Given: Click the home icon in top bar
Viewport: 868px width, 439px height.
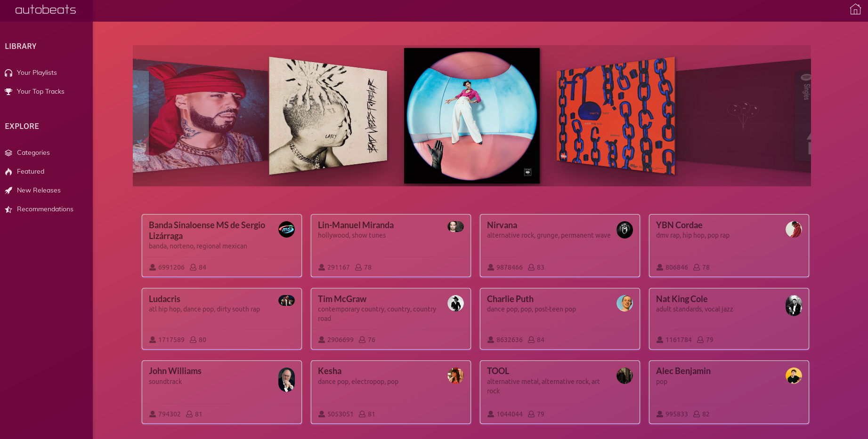Looking at the screenshot, I should pyautogui.click(x=855, y=9).
